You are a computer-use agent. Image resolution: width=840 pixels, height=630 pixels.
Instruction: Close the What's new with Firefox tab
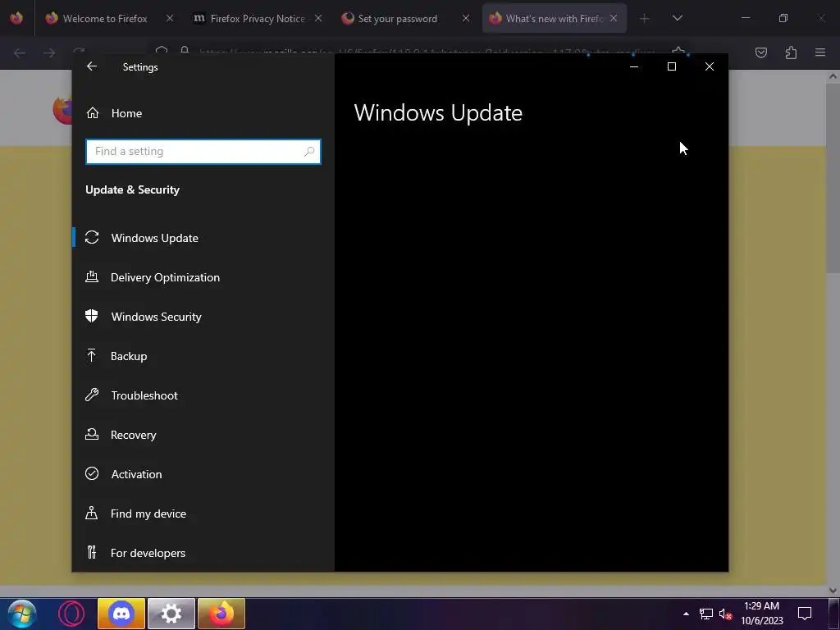click(614, 18)
